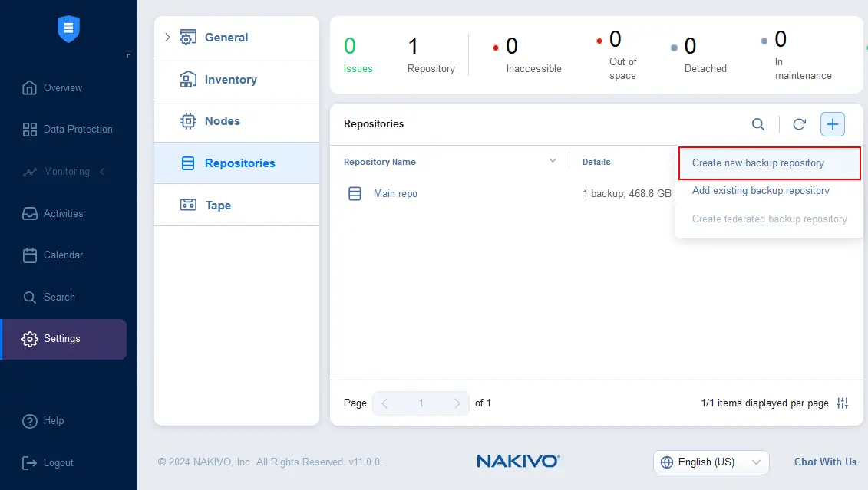
Task: Click the In maintenance counter
Action: pyautogui.click(x=796, y=54)
